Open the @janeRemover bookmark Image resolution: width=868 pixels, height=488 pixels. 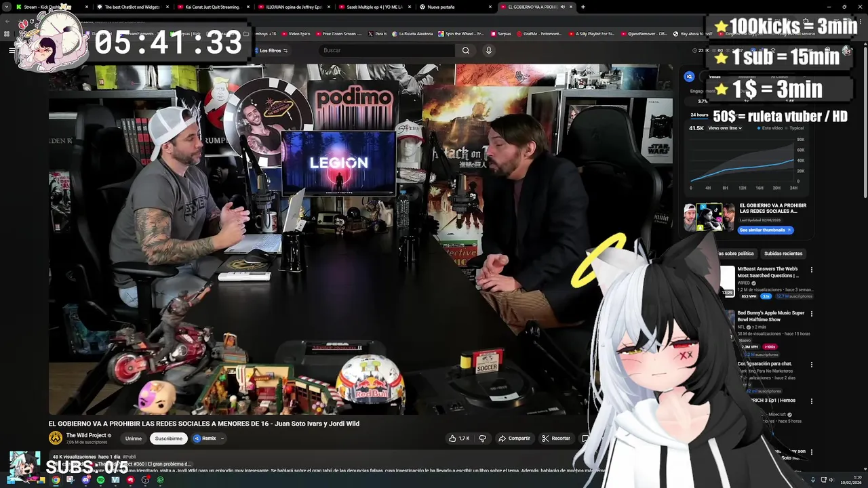[644, 33]
